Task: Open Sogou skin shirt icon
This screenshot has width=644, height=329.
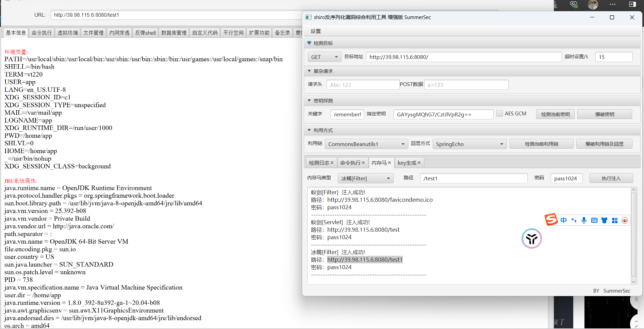Action: coord(604,220)
